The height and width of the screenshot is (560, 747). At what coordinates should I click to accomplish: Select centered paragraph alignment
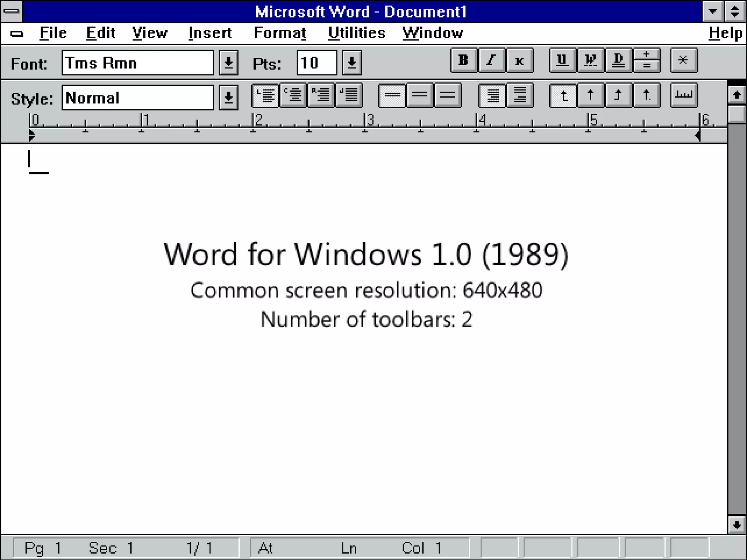click(293, 96)
